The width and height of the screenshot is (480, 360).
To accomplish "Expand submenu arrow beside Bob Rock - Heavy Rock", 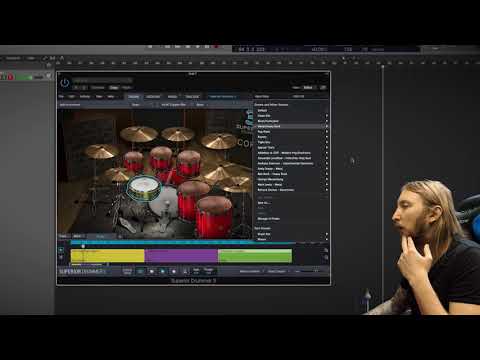I will pos(326,174).
